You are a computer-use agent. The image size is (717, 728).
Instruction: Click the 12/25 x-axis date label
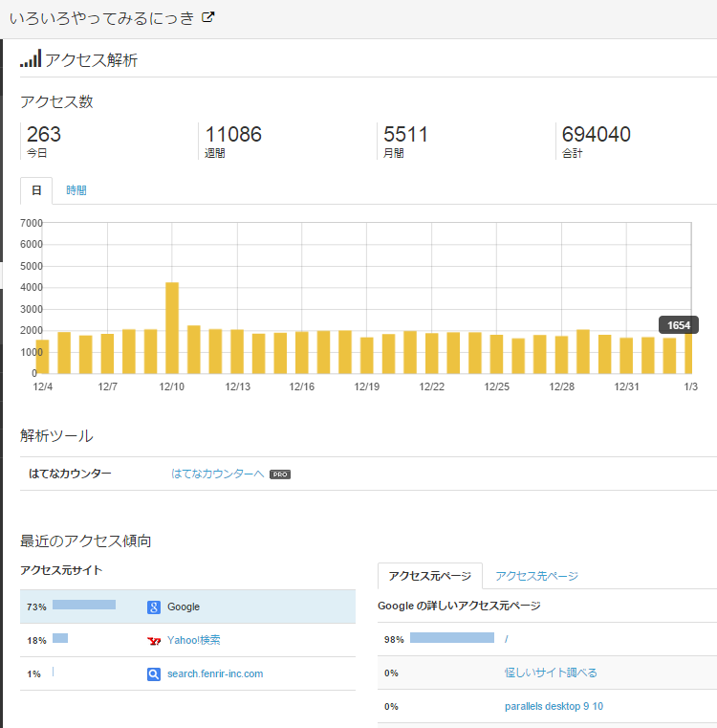[x=496, y=386]
